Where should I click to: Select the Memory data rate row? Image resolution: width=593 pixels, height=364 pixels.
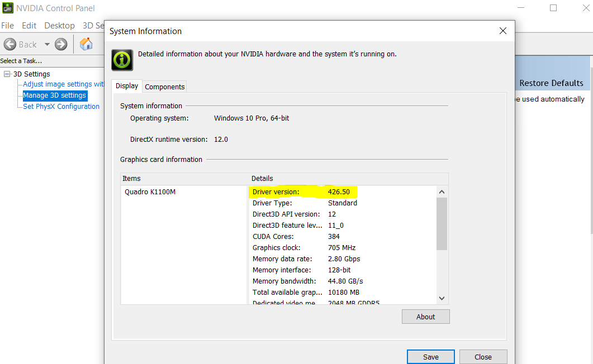point(342,259)
